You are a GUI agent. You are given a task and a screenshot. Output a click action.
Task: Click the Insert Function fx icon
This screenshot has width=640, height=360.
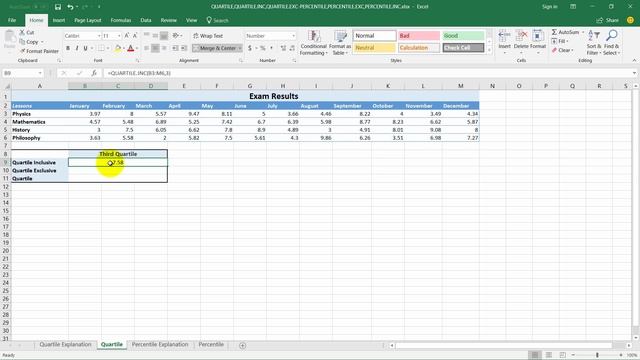tap(94, 73)
